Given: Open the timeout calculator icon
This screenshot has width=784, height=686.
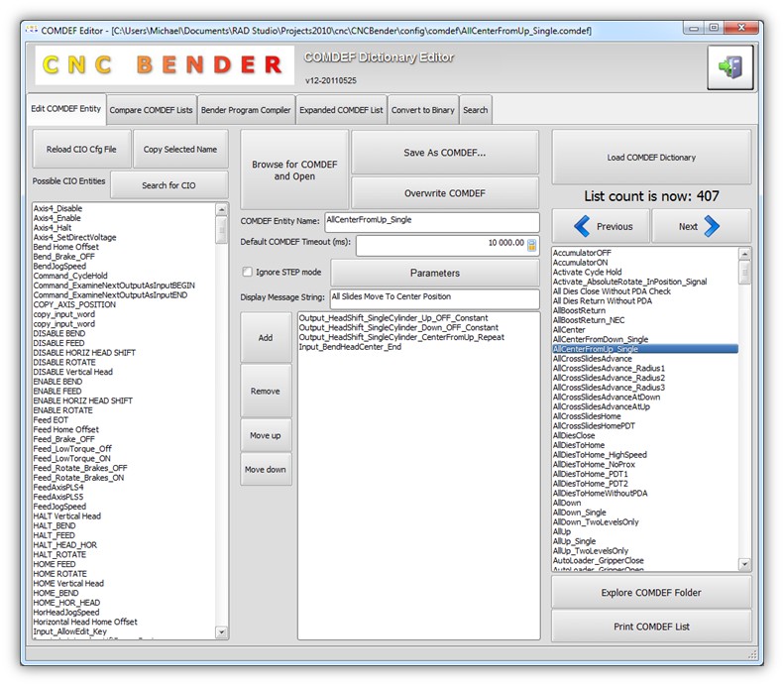Looking at the screenshot, I should (x=532, y=245).
